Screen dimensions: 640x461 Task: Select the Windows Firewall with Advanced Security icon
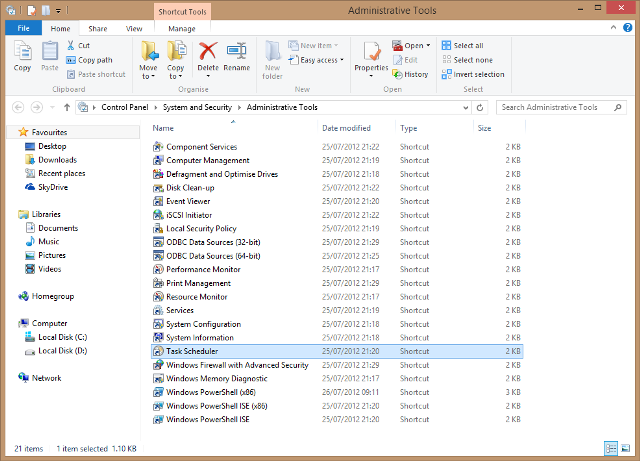tap(158, 365)
